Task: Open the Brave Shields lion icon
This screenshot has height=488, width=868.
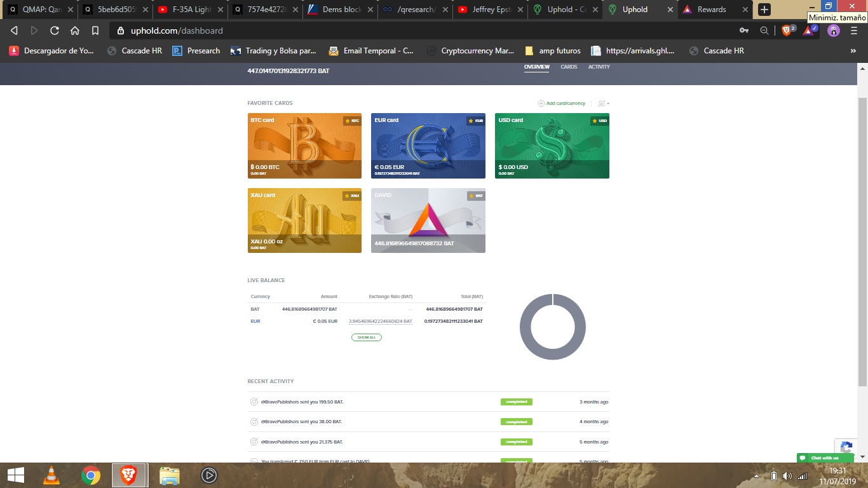Action: (x=787, y=30)
